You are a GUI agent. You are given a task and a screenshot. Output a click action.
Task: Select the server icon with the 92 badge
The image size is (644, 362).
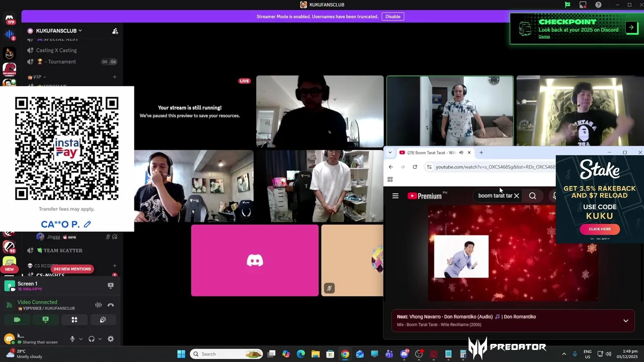(x=9, y=246)
